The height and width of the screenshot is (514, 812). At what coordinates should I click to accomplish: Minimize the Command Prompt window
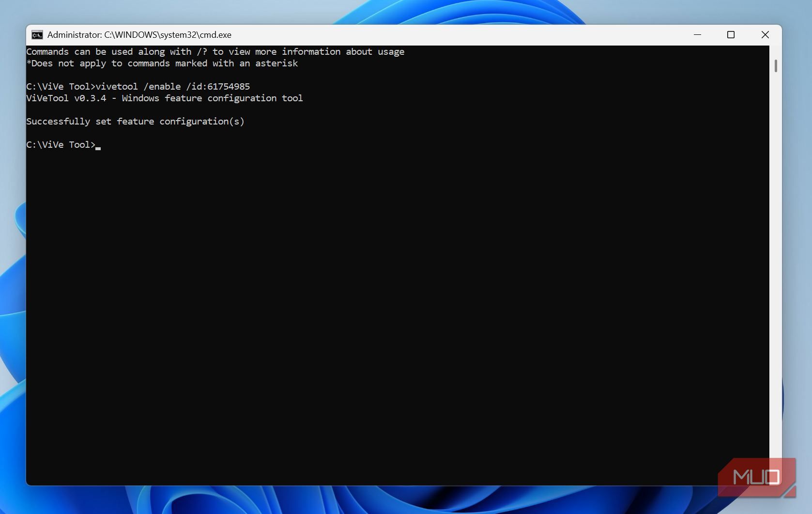(x=697, y=35)
